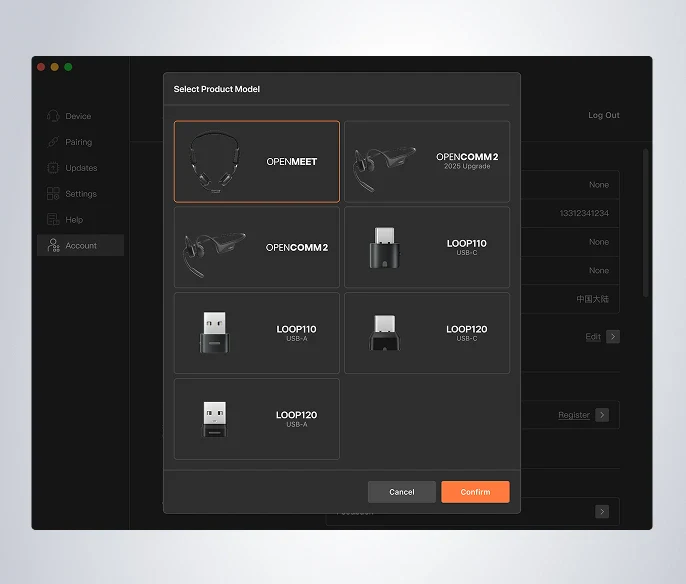
Task: Select LOOP110 USB-A dongle
Action: click(257, 333)
